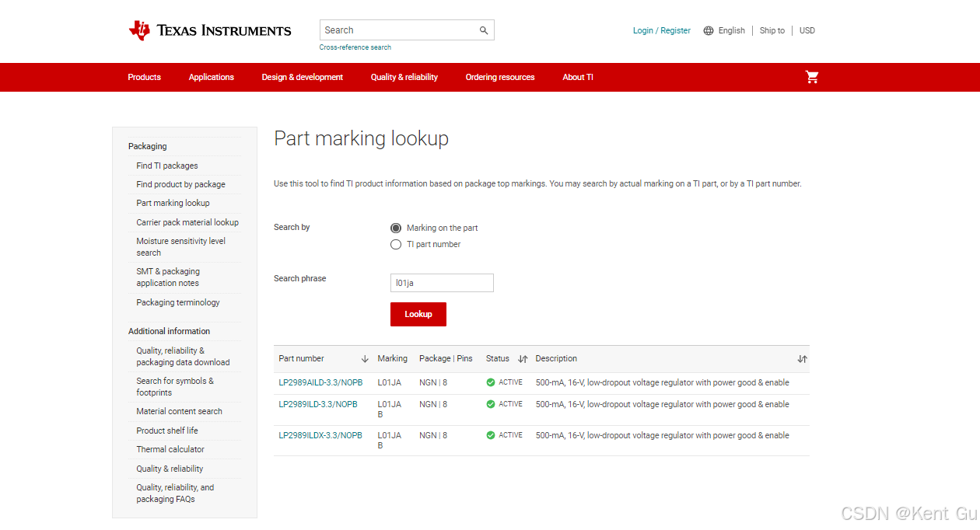Click the Package | Pins column header

click(x=446, y=359)
